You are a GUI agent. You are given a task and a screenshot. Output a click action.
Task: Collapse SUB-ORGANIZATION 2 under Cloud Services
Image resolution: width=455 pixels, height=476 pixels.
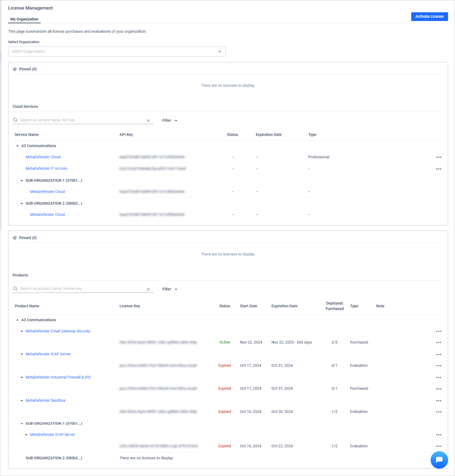click(x=22, y=204)
